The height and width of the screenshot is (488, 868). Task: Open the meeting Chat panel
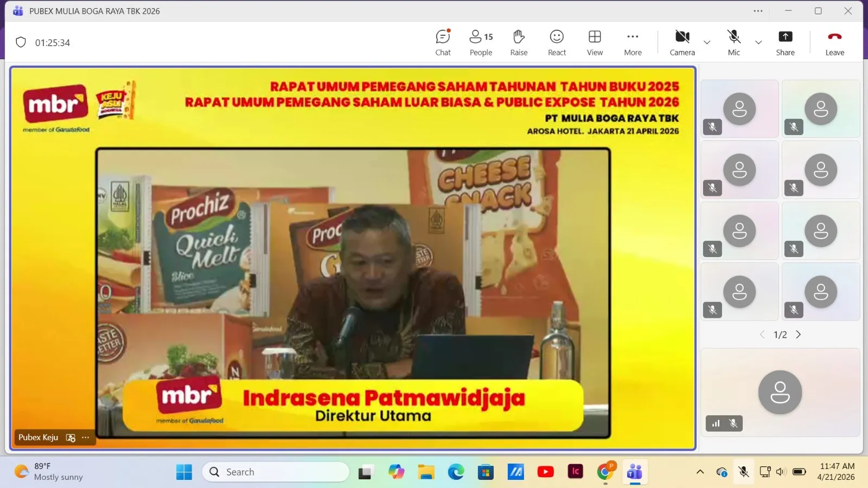point(443,42)
